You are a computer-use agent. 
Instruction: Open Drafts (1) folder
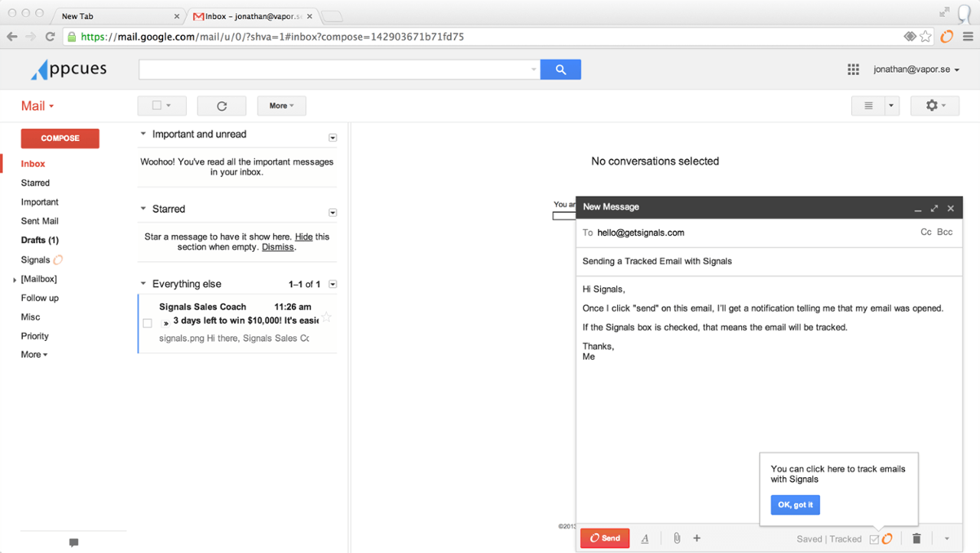[40, 241]
